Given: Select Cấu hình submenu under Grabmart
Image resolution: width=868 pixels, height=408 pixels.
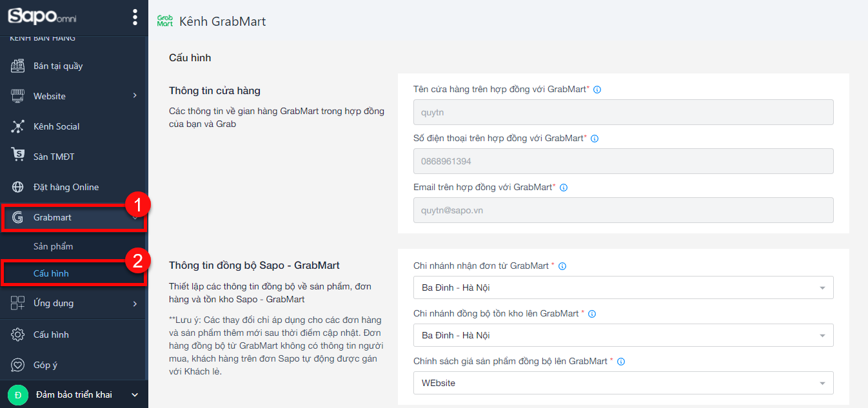Looking at the screenshot, I should click(x=51, y=273).
